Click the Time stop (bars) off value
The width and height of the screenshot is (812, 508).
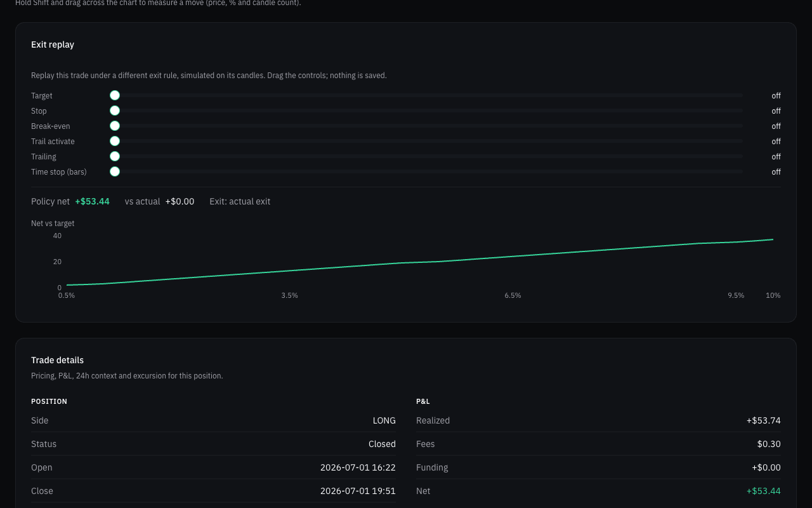click(776, 172)
